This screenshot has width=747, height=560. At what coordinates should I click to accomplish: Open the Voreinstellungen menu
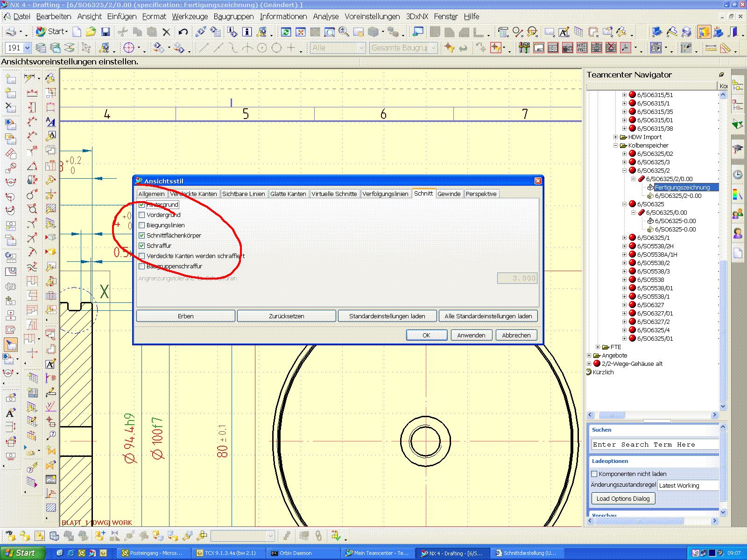372,16
